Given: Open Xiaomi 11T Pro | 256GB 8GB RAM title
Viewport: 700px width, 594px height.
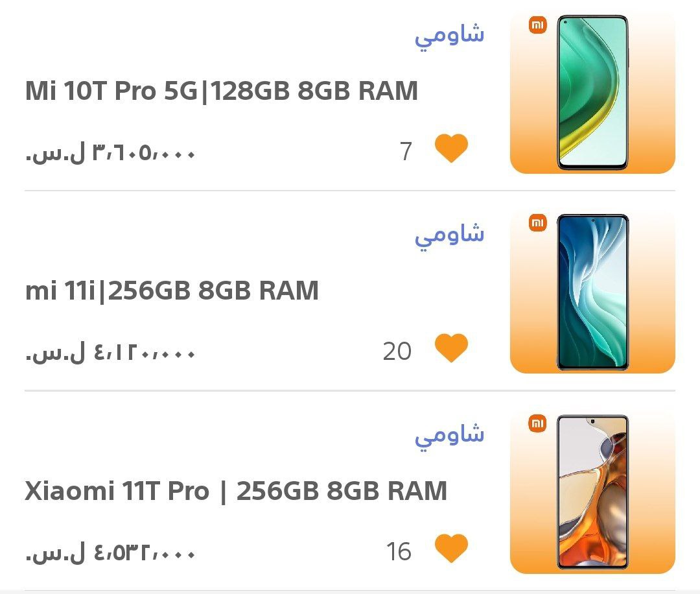Looking at the screenshot, I should (236, 491).
